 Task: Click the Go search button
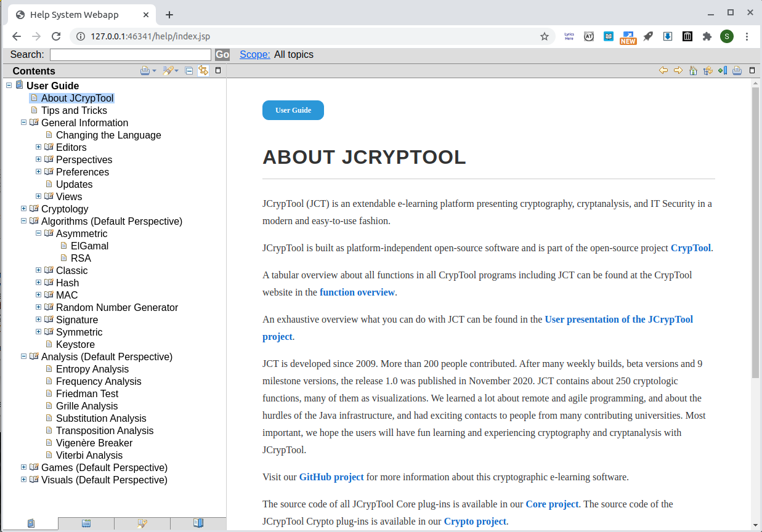pyautogui.click(x=222, y=55)
